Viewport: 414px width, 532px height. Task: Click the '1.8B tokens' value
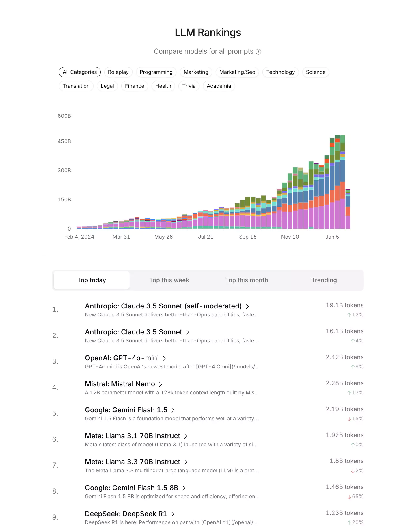pyautogui.click(x=347, y=461)
